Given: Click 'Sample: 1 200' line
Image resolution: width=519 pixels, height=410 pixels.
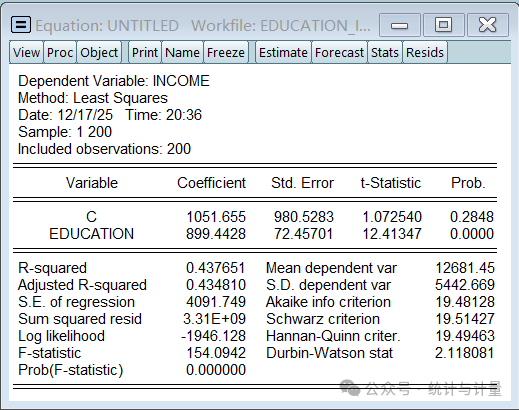Looking at the screenshot, I should [x=65, y=132].
